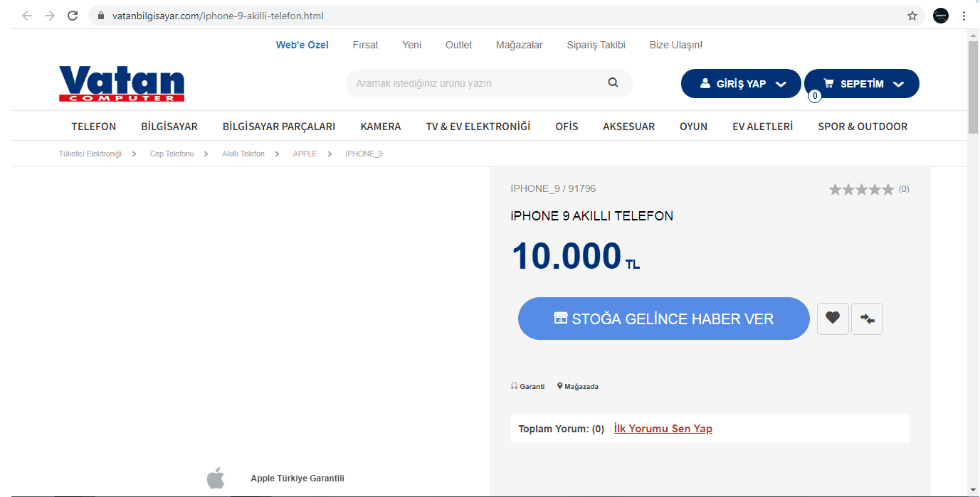The width and height of the screenshot is (980, 497).
Task: Click the padlock site security icon
Action: tap(100, 16)
